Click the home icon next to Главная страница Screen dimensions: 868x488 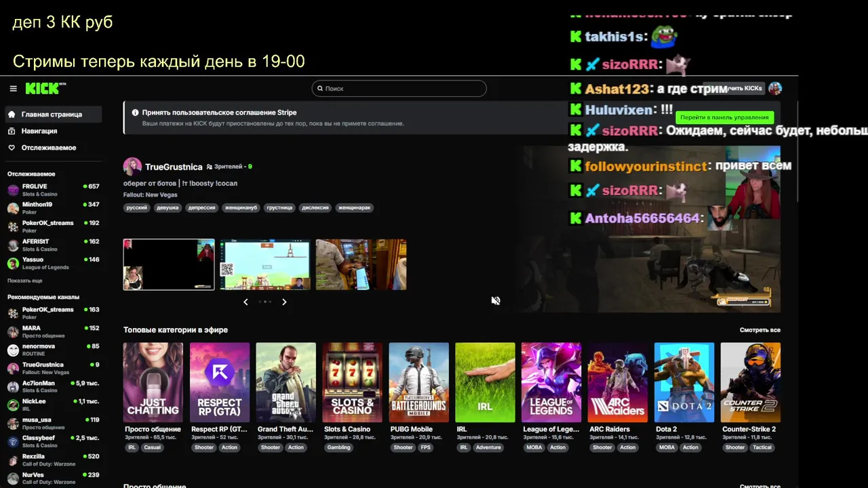(12, 115)
